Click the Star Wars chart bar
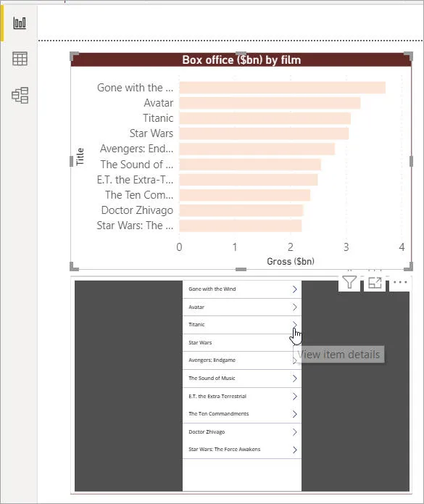 (264, 133)
